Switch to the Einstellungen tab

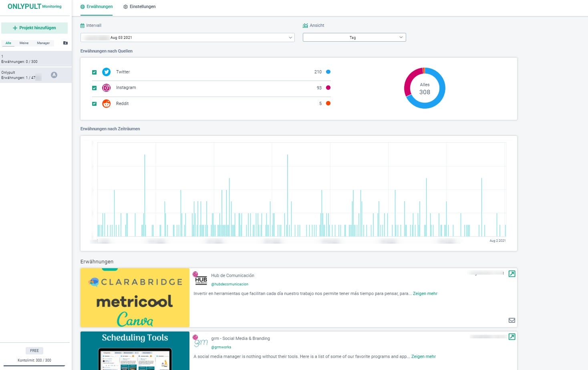coord(139,7)
